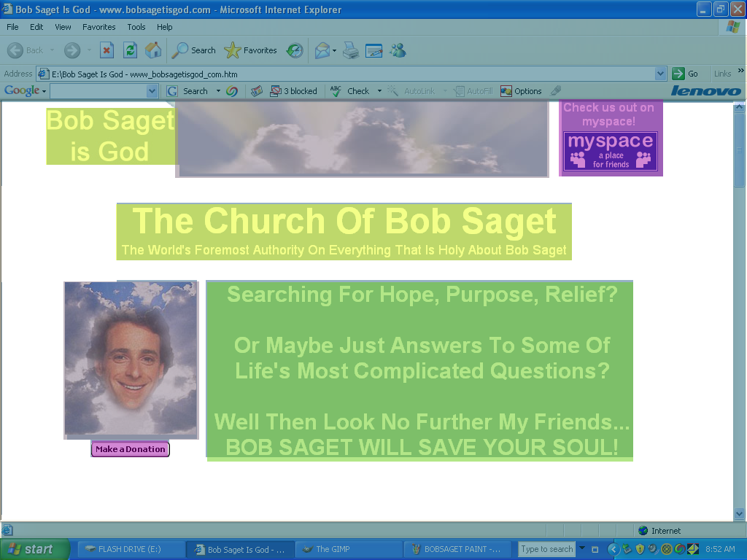This screenshot has height=560, width=747.
Task: Click the Edit page icon
Action: pos(374,50)
